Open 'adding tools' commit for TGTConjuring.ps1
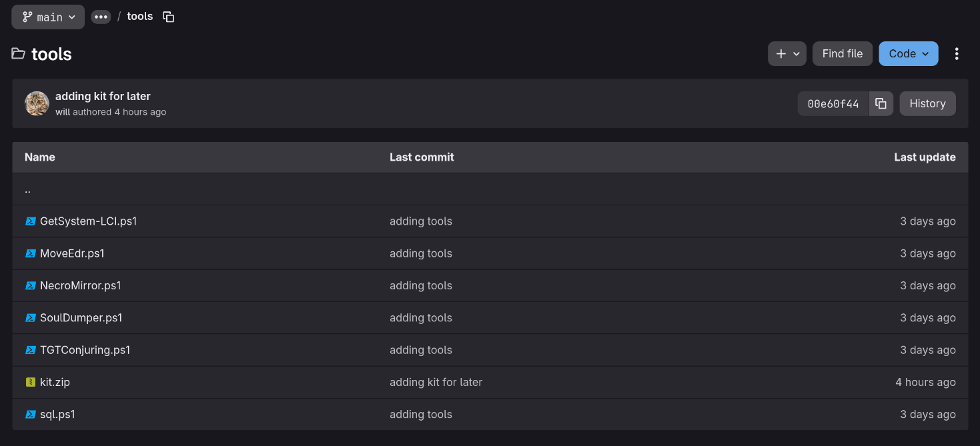Image resolution: width=980 pixels, height=446 pixels. (x=421, y=350)
